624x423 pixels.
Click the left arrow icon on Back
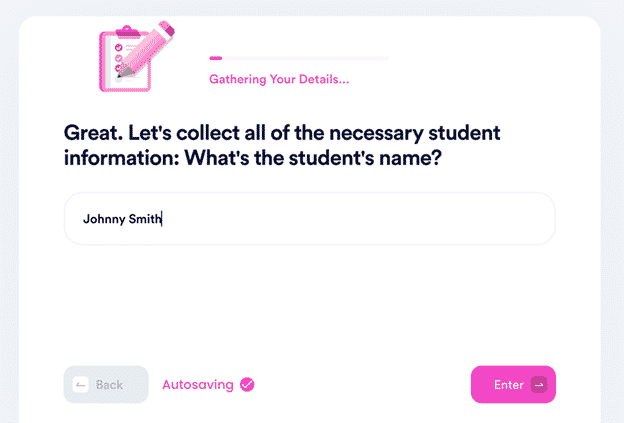(81, 385)
